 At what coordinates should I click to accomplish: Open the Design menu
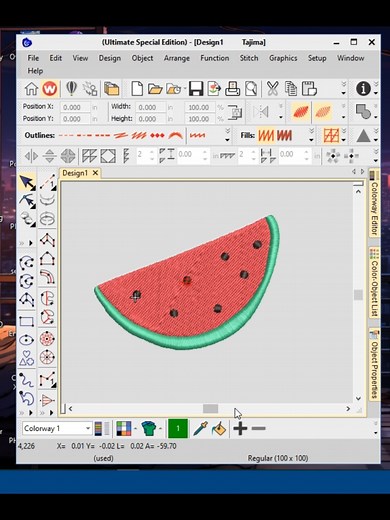coord(110,58)
